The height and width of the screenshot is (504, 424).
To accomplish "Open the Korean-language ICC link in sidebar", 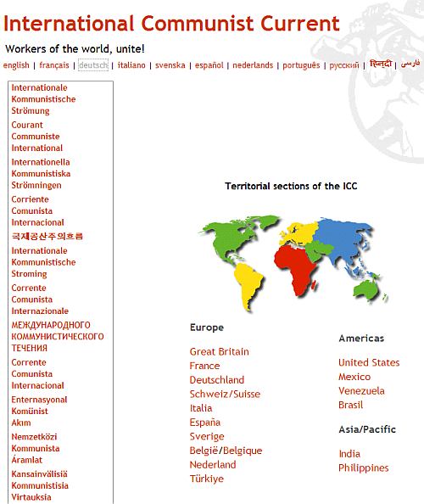I will point(47,236).
